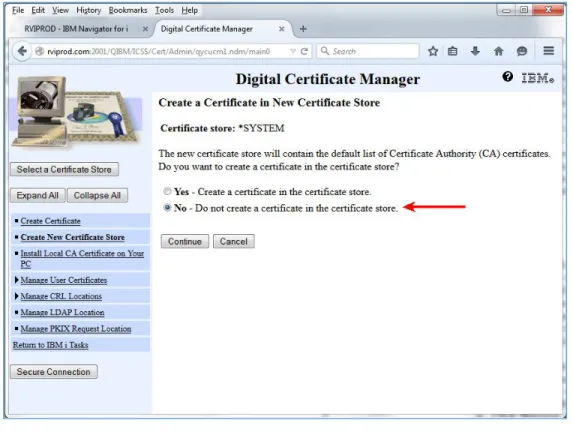Reload the page with the refresh icon

[304, 51]
